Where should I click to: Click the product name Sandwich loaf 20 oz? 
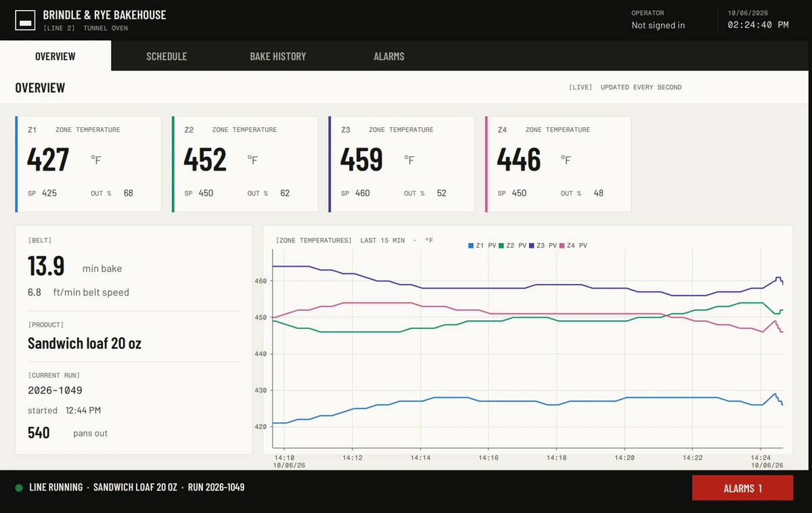(85, 343)
